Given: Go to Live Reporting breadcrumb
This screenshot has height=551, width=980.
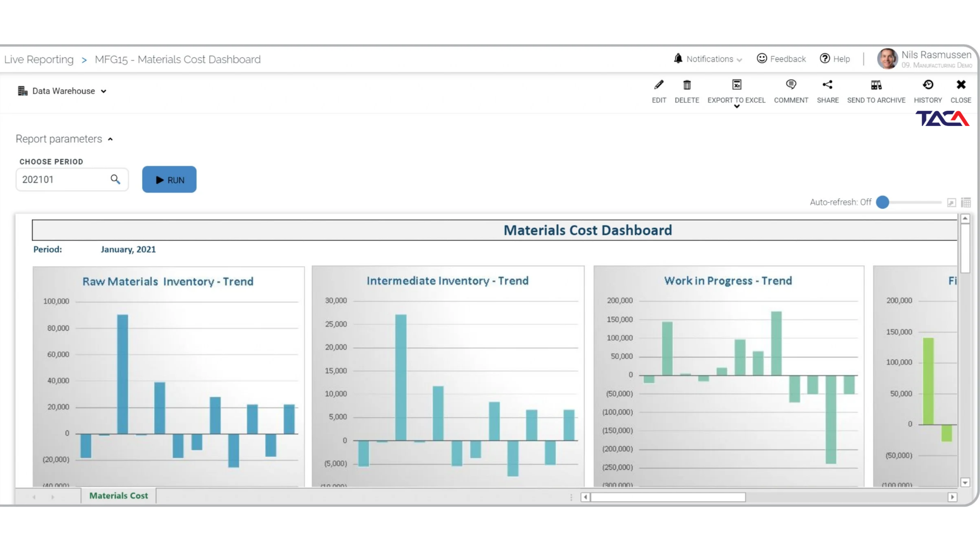Looking at the screenshot, I should tap(39, 59).
